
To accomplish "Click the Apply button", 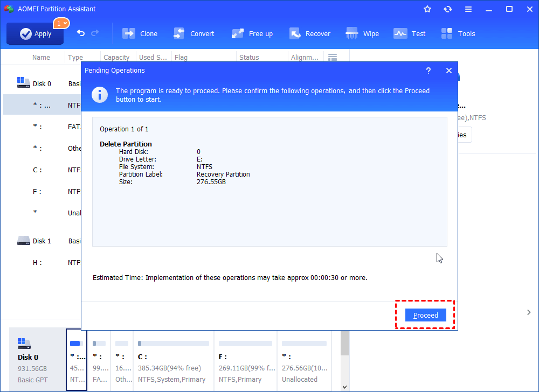I will (35, 33).
